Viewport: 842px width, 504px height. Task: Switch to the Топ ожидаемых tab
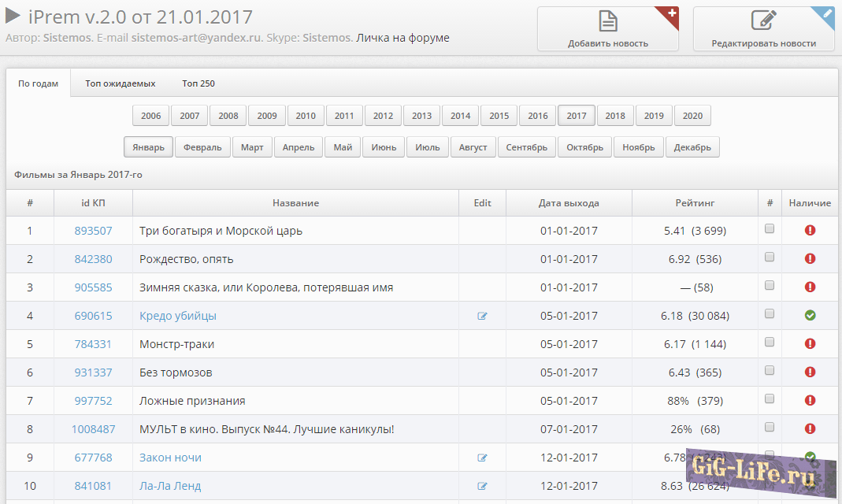point(120,83)
